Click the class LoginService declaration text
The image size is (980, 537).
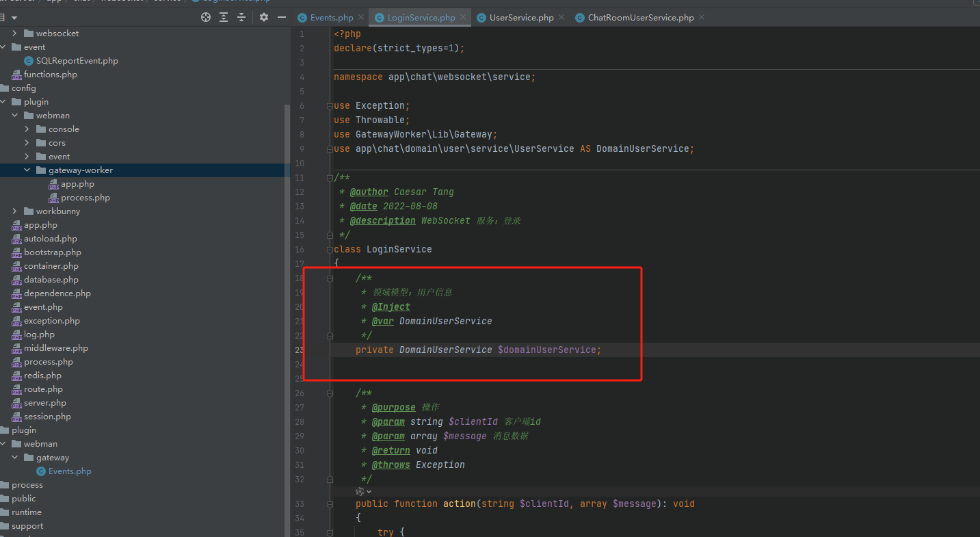pos(383,250)
